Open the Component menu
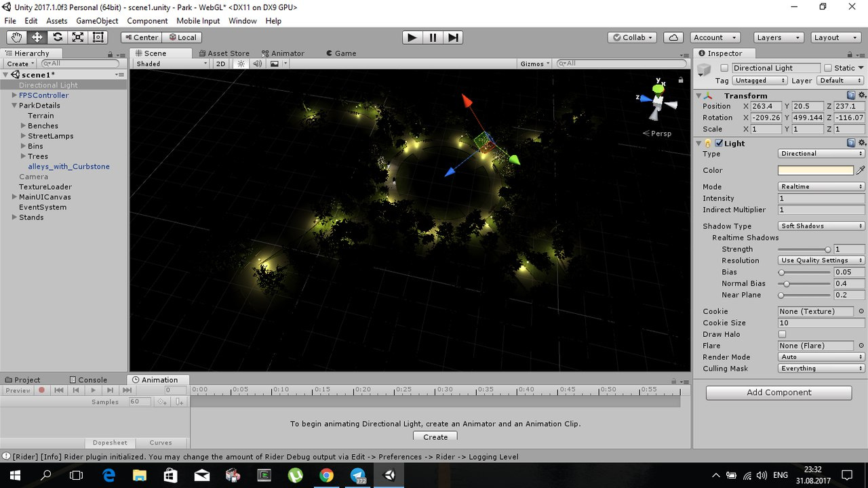This screenshot has height=488, width=868. (x=147, y=21)
